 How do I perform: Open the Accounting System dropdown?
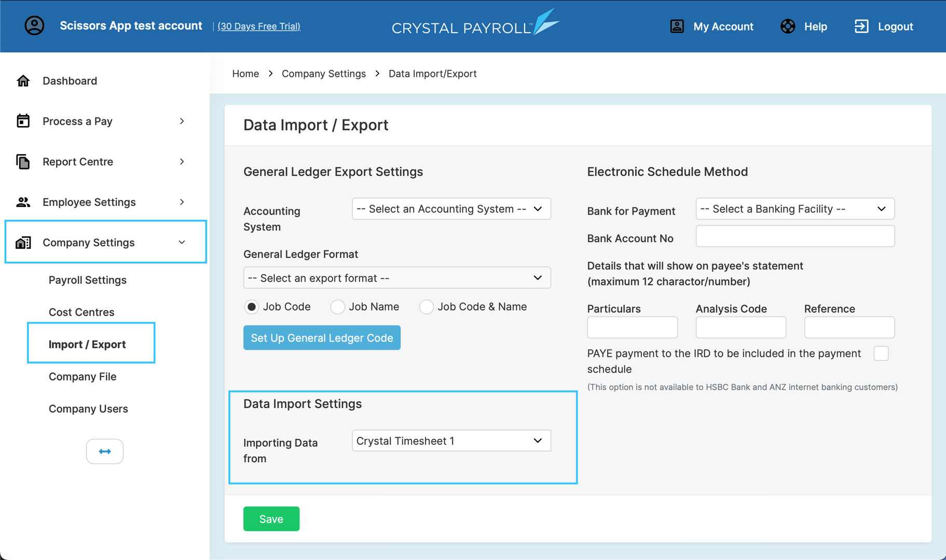pyautogui.click(x=451, y=209)
